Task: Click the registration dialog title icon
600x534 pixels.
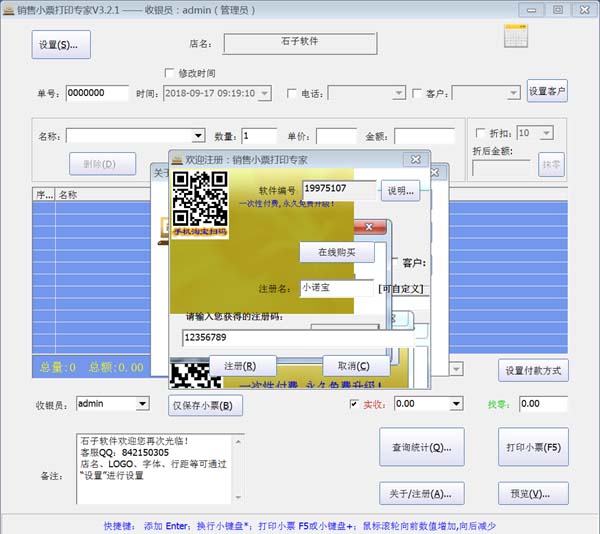Action: coord(177,160)
